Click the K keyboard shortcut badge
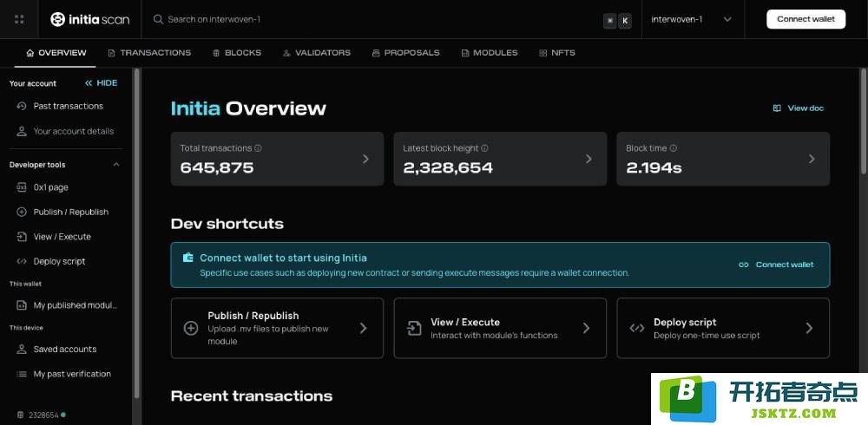 tap(624, 21)
